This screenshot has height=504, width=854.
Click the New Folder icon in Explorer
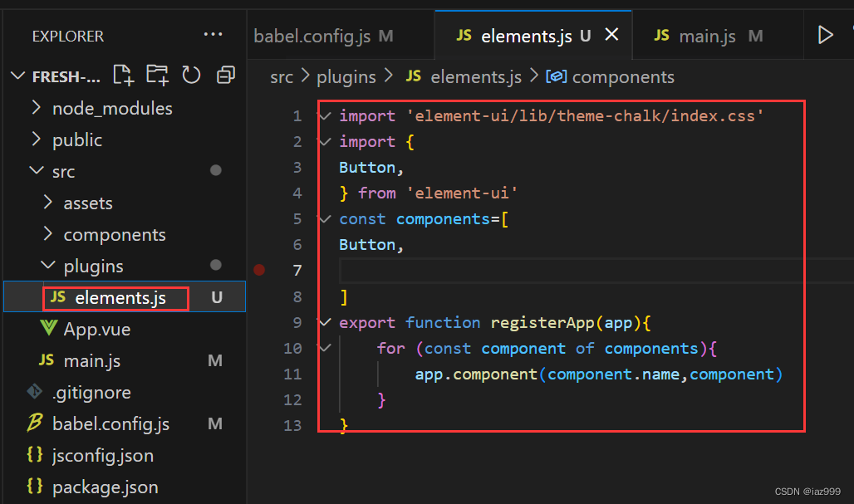(157, 75)
